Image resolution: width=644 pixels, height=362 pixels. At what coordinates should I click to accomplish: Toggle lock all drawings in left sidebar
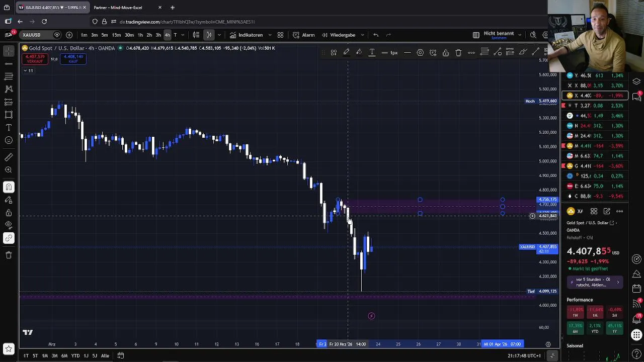tap(9, 213)
